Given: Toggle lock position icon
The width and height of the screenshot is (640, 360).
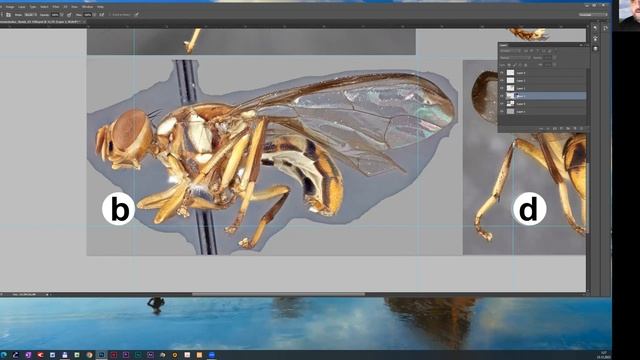Looking at the screenshot, I should click(x=520, y=65).
